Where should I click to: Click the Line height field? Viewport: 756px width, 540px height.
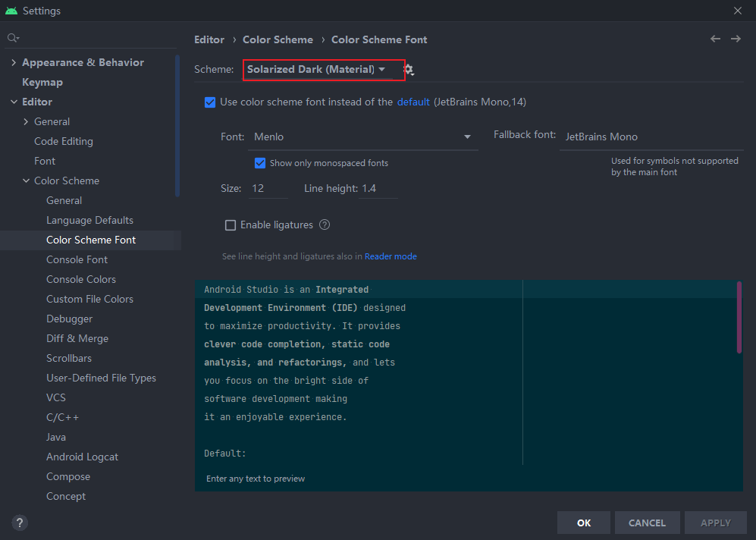pos(378,189)
